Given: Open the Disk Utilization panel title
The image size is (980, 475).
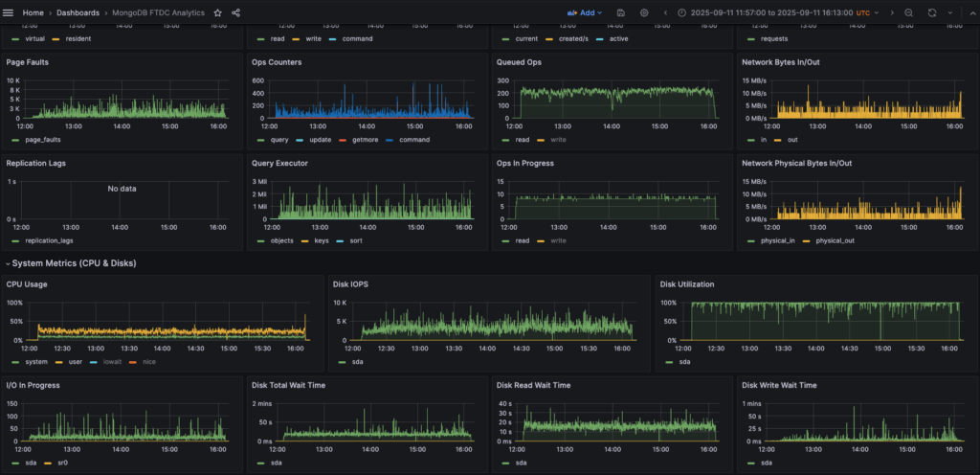Looking at the screenshot, I should pyautogui.click(x=686, y=284).
